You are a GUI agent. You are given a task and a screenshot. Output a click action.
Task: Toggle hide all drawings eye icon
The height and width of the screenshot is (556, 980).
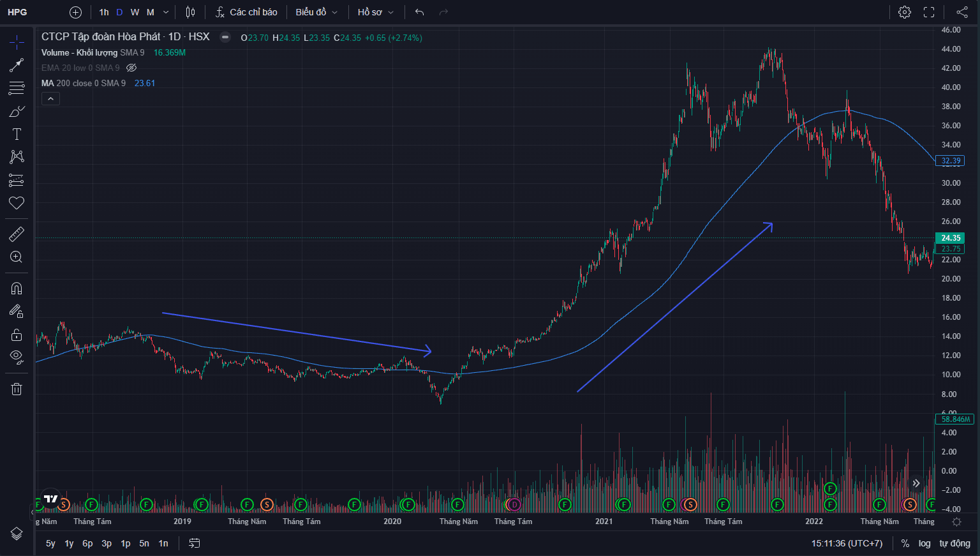tap(17, 356)
